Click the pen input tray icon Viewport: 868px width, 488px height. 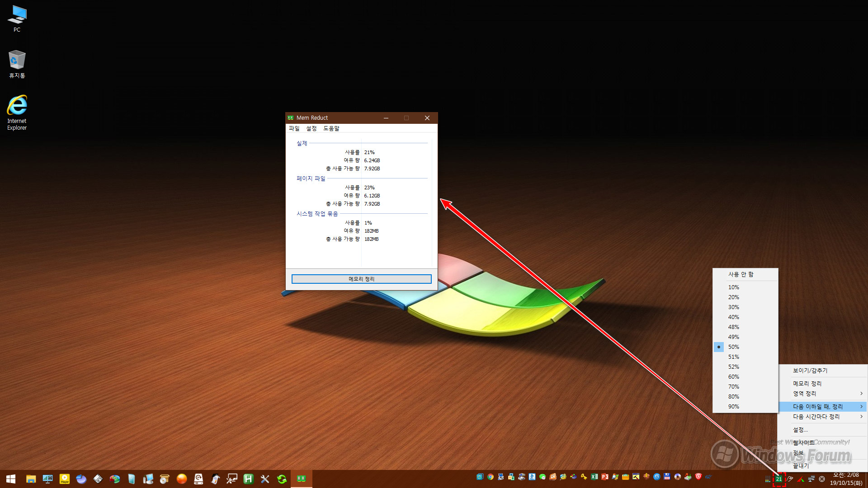(790, 479)
